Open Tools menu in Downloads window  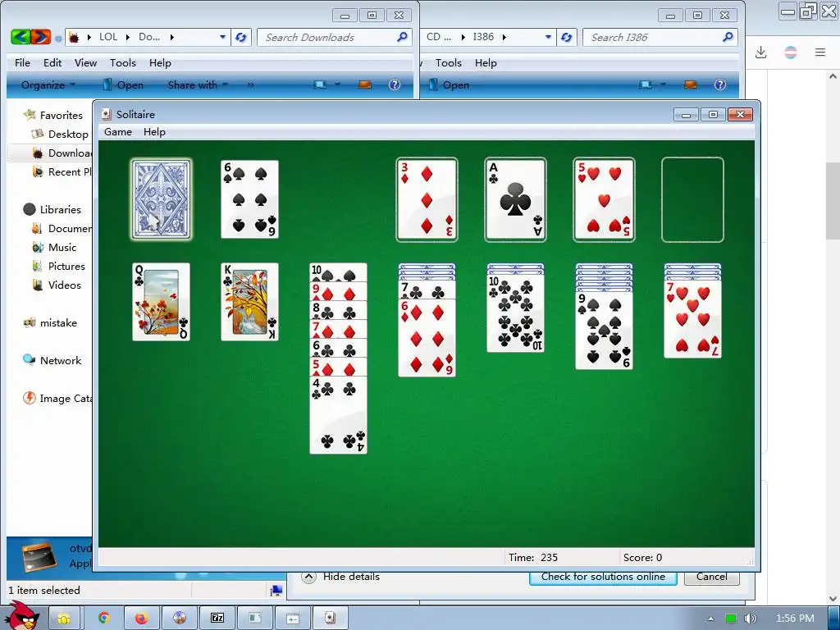123,62
